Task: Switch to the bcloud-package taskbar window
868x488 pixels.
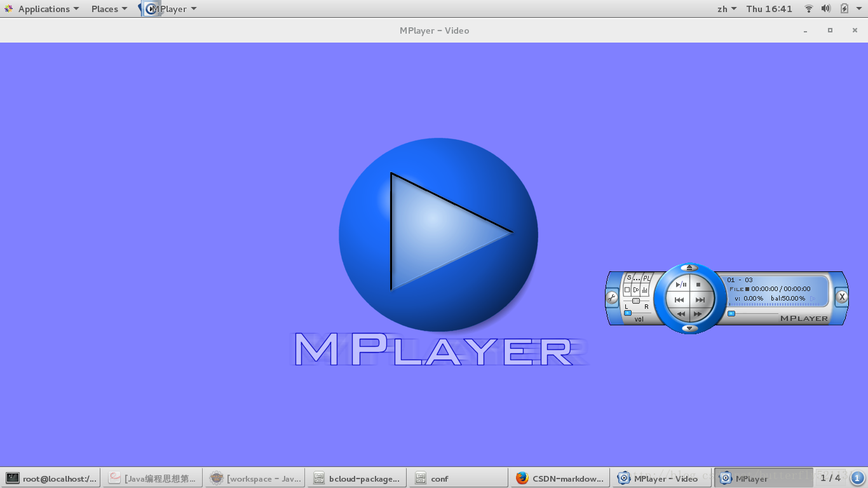Action: pos(357,478)
